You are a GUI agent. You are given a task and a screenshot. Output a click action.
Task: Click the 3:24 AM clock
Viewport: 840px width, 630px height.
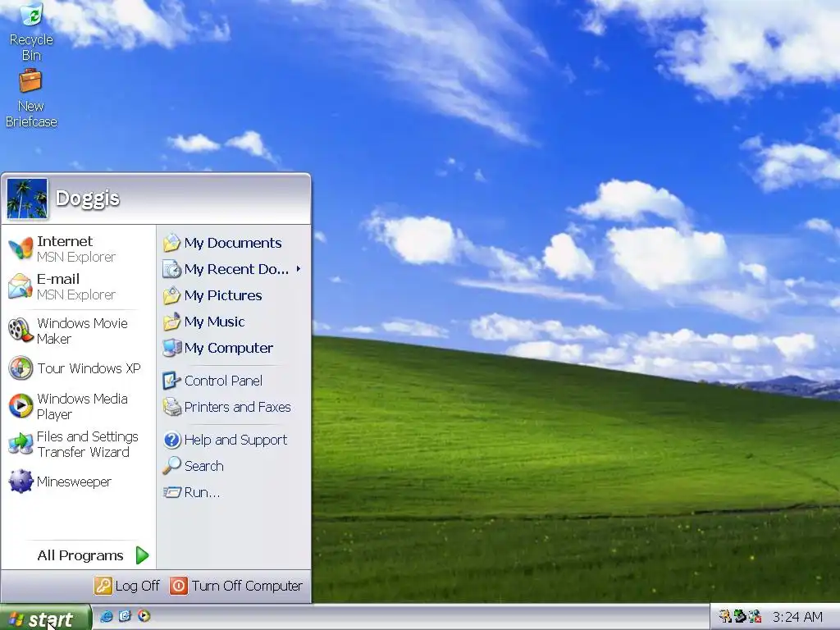coord(797,617)
